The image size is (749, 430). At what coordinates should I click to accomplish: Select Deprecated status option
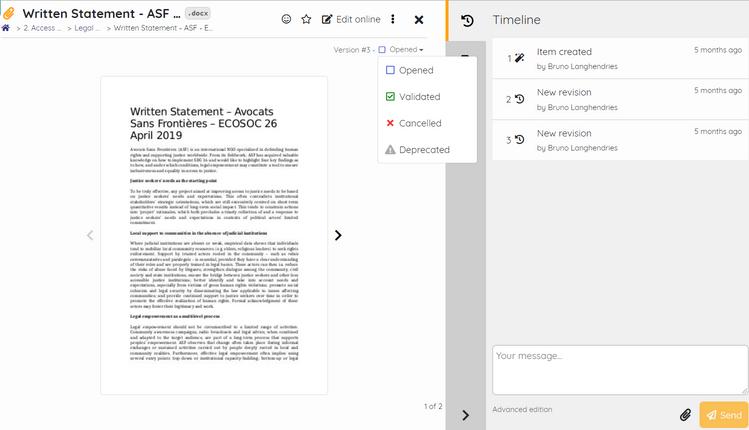[427, 150]
